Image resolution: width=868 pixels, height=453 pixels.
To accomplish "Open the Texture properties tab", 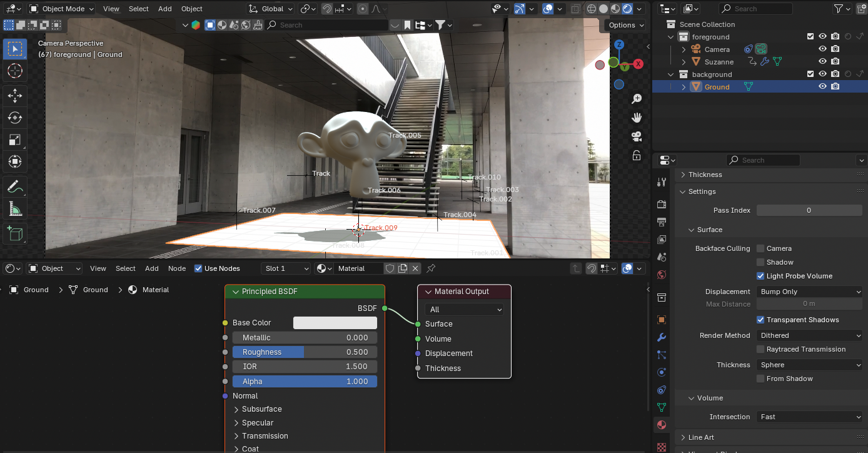I will pos(662,446).
